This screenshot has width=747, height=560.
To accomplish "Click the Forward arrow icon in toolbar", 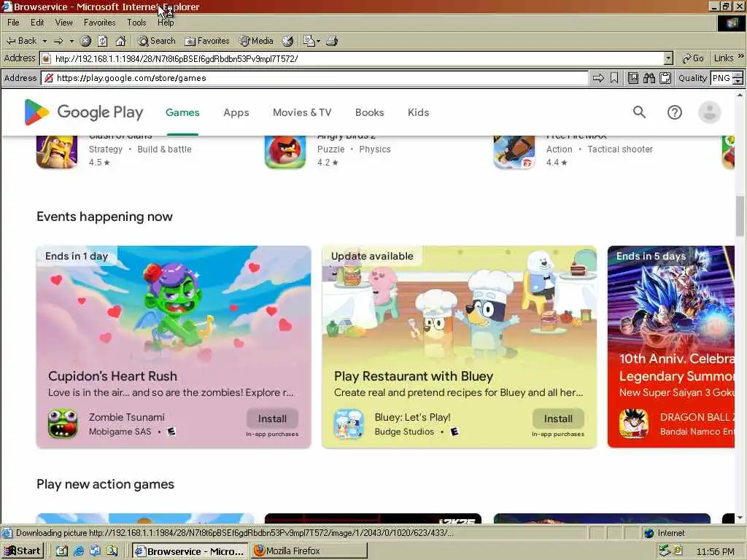I will pyautogui.click(x=59, y=41).
